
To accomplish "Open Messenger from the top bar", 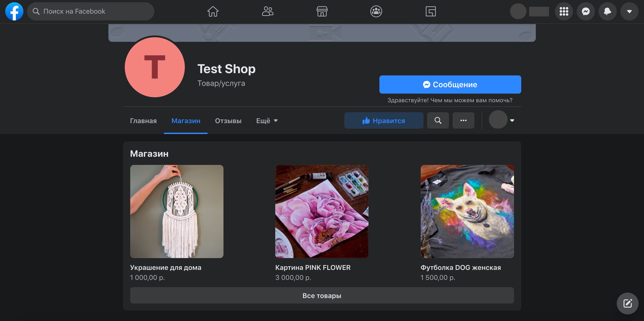I will click(586, 11).
